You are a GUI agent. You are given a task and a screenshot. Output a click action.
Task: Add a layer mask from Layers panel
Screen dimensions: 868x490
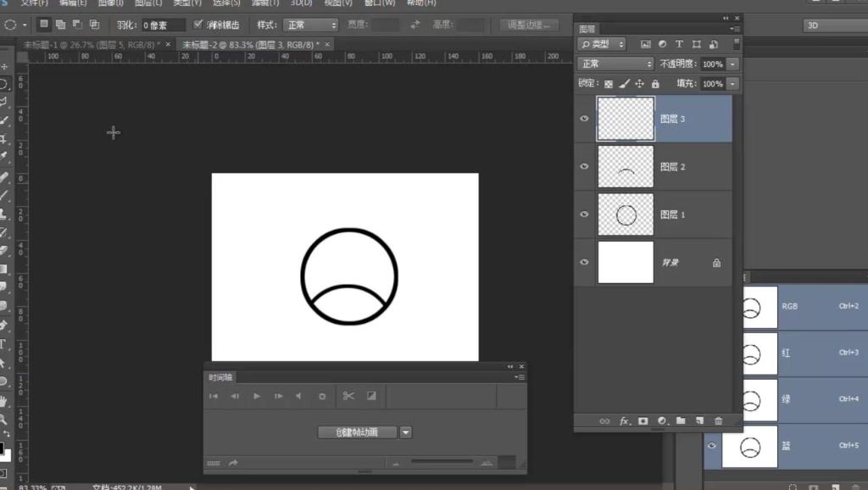(x=643, y=421)
